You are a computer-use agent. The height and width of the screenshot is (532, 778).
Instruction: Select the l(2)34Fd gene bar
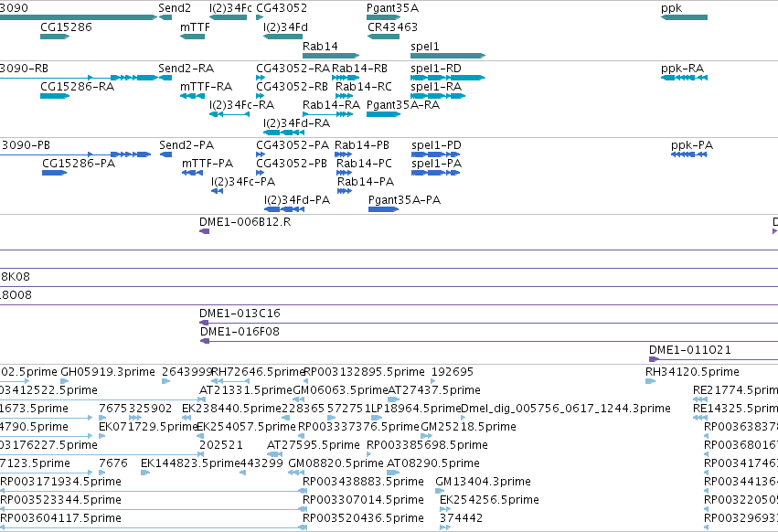coord(282,37)
